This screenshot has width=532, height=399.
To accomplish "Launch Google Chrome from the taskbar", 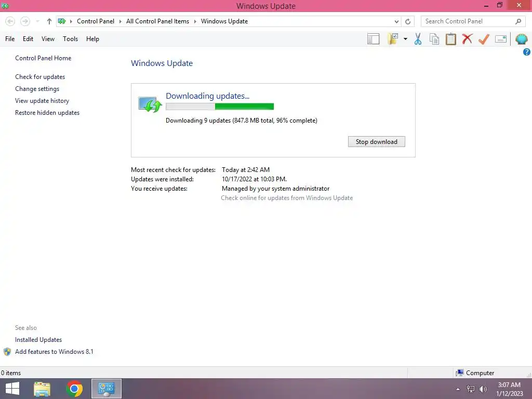I will (74, 389).
